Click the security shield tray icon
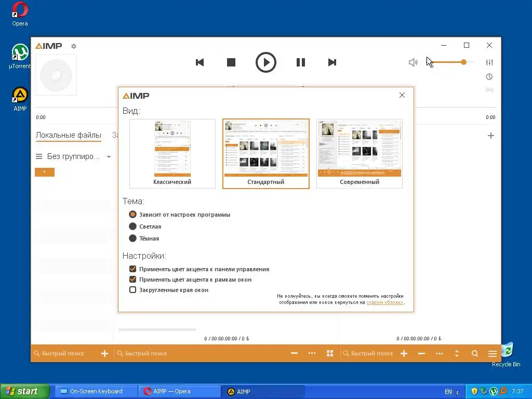 pos(474,391)
